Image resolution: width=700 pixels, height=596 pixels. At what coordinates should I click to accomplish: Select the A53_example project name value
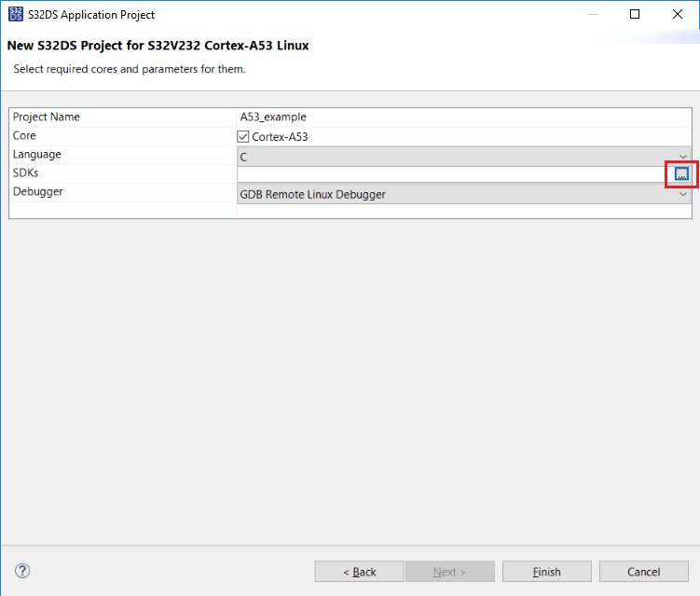(x=273, y=118)
